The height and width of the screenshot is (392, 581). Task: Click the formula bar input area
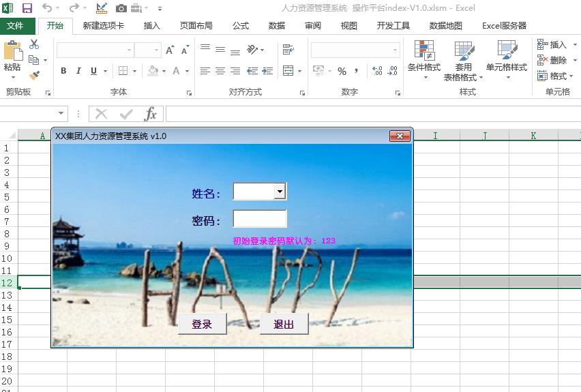(373, 114)
